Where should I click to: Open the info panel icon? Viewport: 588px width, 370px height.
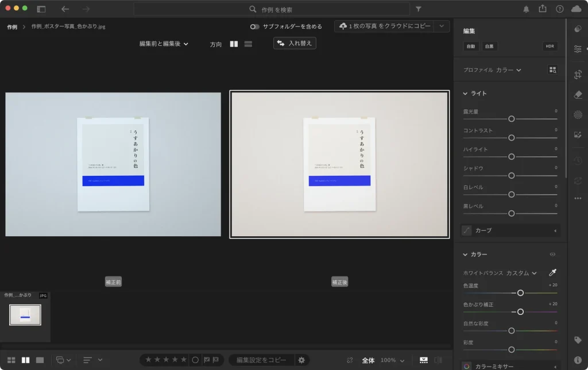point(578,360)
